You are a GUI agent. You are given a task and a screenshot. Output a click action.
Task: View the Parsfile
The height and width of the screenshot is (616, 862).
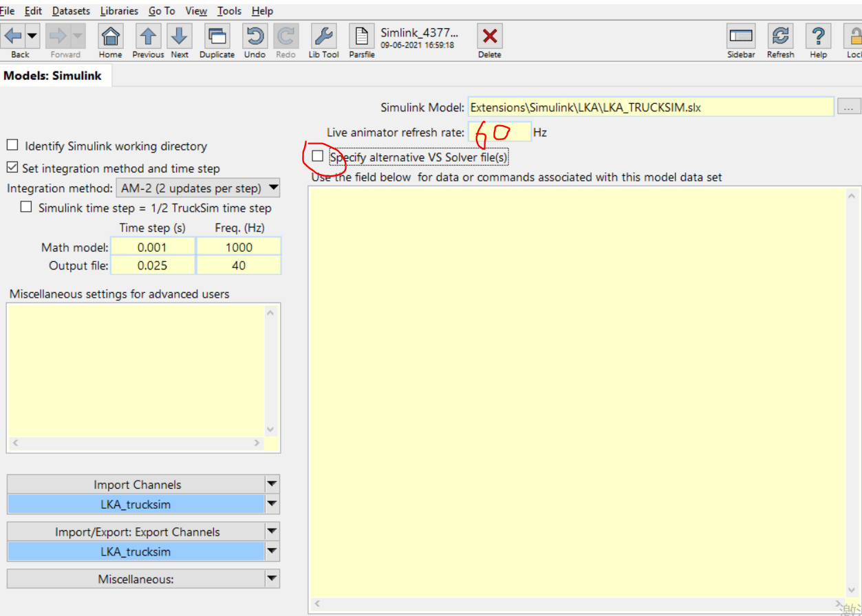[x=361, y=36]
